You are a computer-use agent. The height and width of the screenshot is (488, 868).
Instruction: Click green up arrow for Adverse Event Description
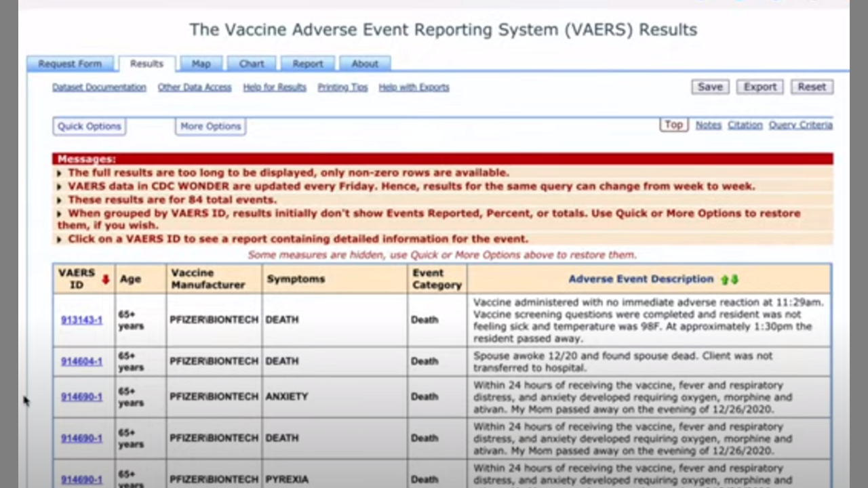(724, 279)
